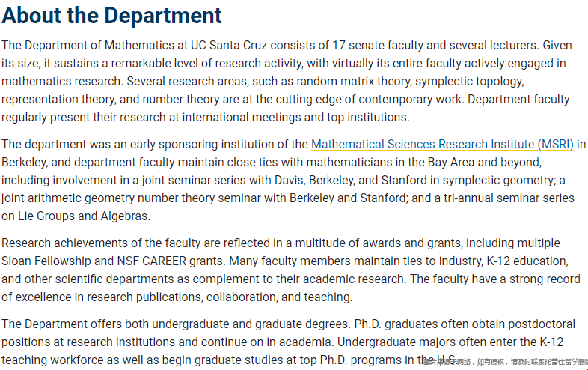The width and height of the screenshot is (588, 370).
Task: Click the text Lie Groups and Algebras
Action: (83, 216)
